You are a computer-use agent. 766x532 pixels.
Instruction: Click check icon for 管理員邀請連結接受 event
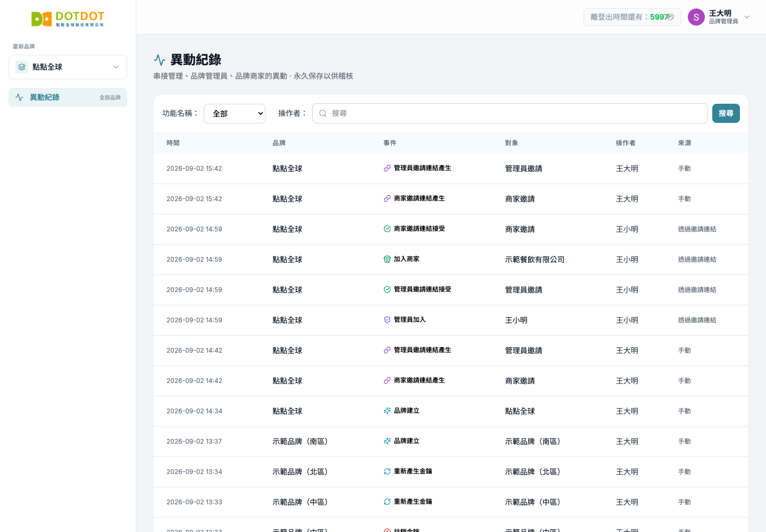pyautogui.click(x=387, y=289)
